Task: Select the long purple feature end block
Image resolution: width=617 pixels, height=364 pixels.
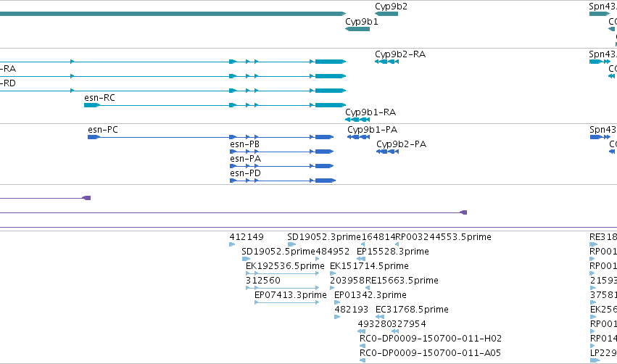Action: 463,212
